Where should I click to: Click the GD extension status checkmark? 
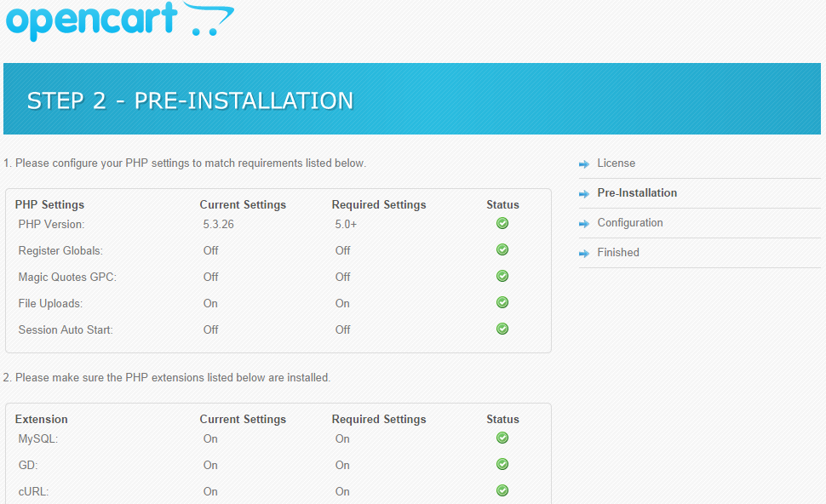tap(502, 464)
